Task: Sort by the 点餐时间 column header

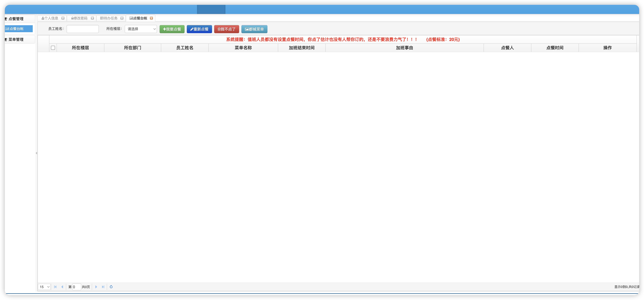Action: [555, 48]
